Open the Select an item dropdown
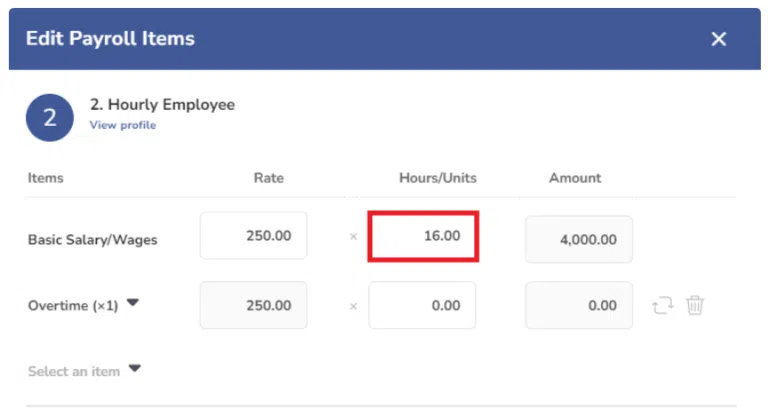768x416 pixels. pyautogui.click(x=135, y=368)
